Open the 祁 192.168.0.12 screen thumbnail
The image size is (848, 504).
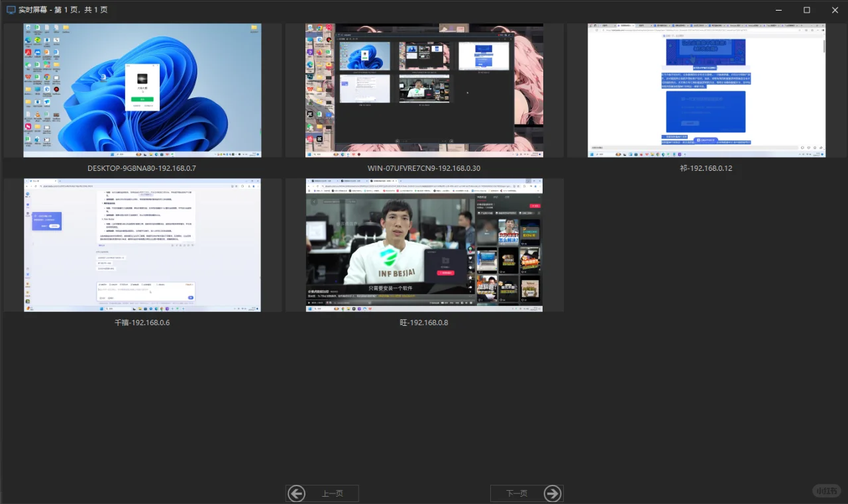[x=706, y=91]
